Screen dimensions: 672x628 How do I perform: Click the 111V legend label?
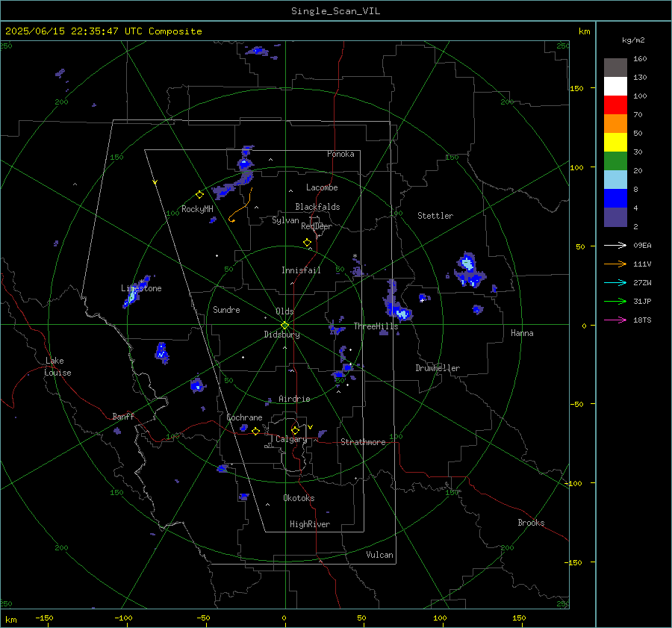(642, 264)
